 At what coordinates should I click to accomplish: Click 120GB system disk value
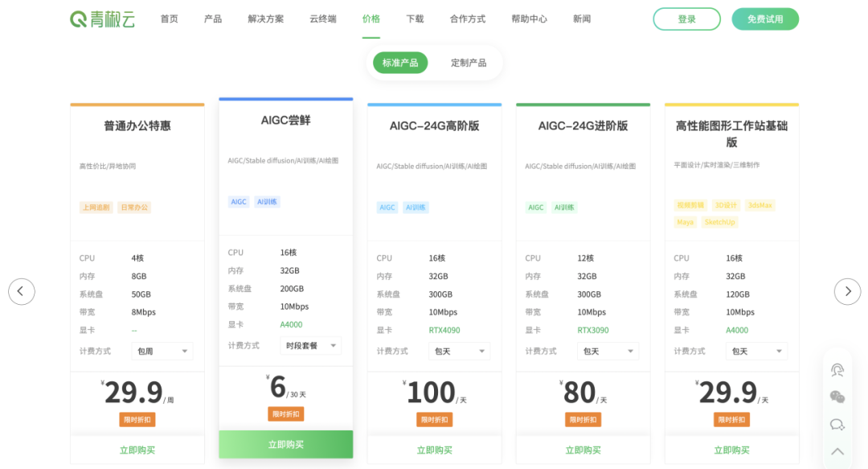pyautogui.click(x=737, y=294)
